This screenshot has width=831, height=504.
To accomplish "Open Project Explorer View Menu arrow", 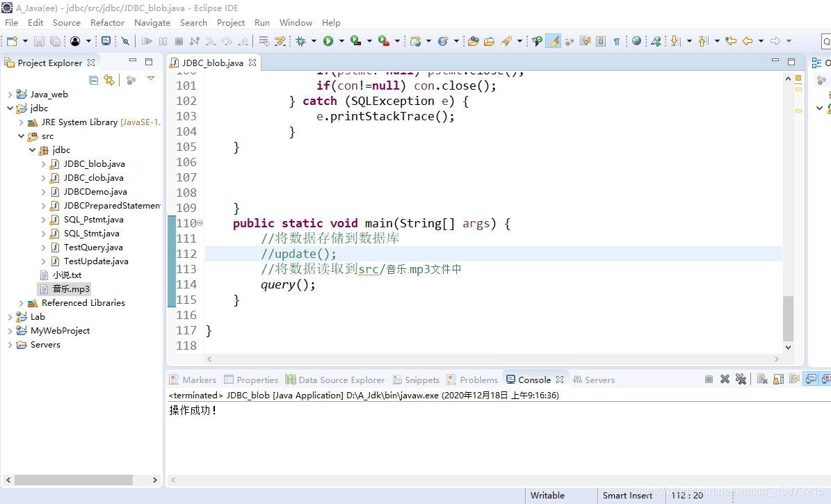I will point(151,79).
